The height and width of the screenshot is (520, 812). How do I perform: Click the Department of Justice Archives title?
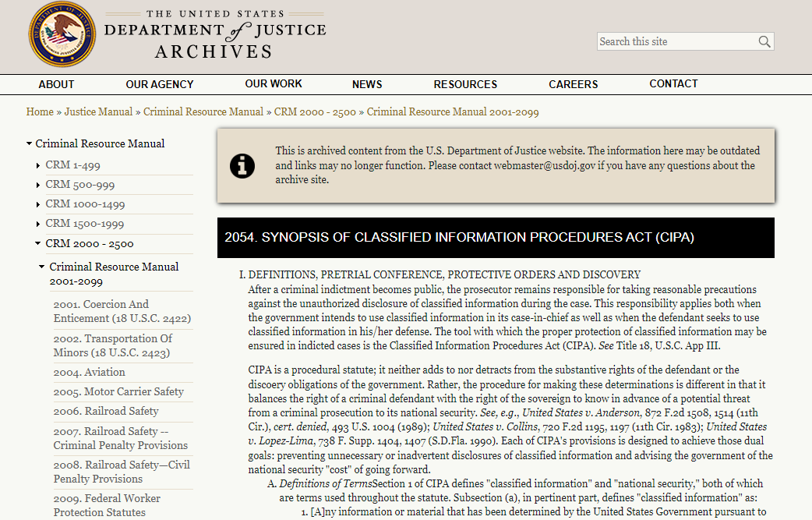tap(215, 34)
